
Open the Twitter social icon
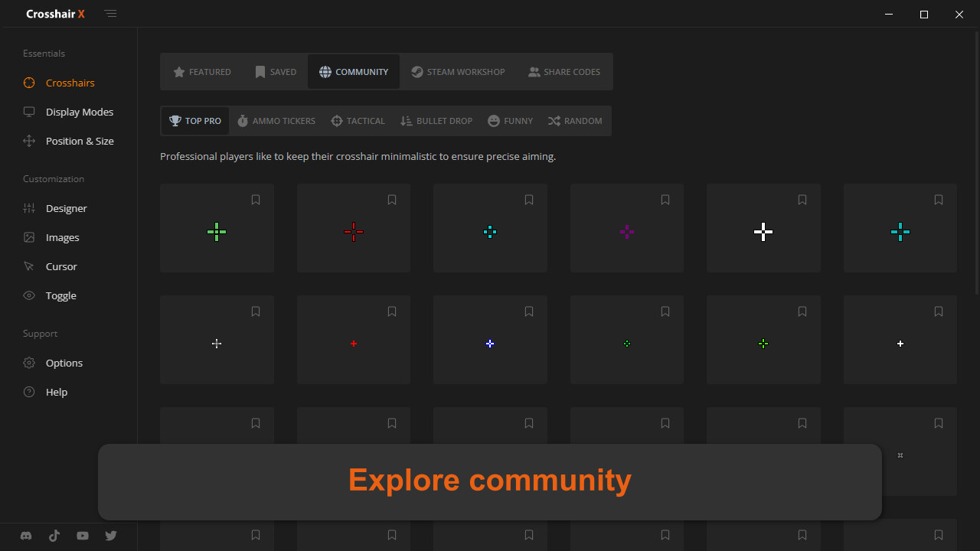pos(111,536)
